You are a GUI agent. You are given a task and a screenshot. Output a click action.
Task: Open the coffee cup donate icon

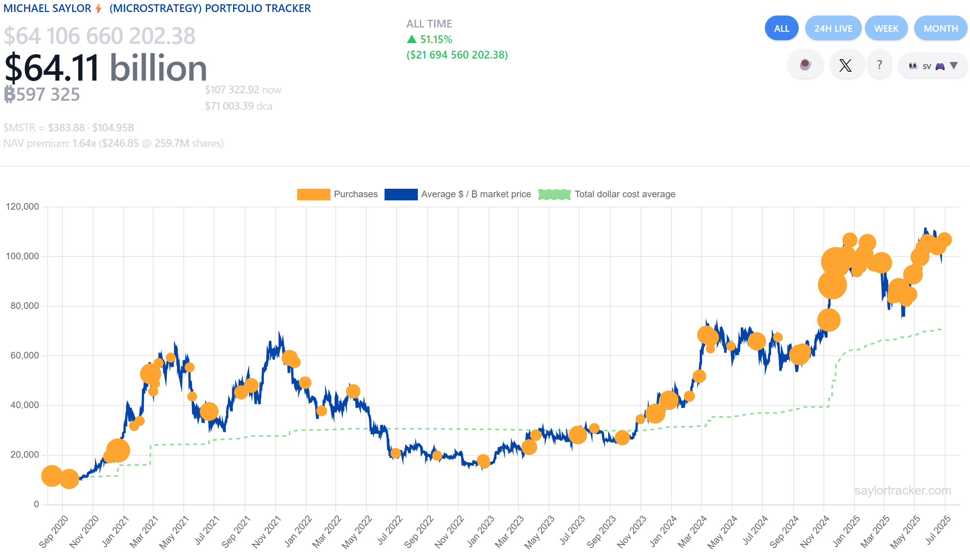coord(805,65)
